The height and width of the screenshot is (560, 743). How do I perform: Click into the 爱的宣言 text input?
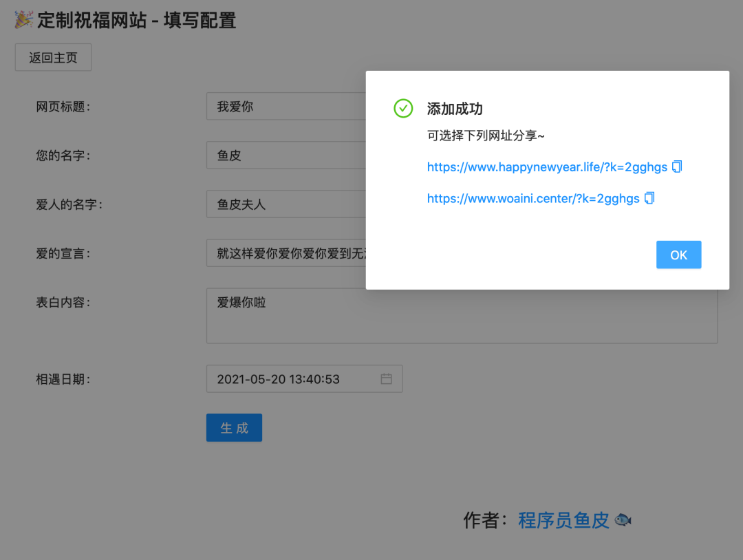click(x=286, y=253)
